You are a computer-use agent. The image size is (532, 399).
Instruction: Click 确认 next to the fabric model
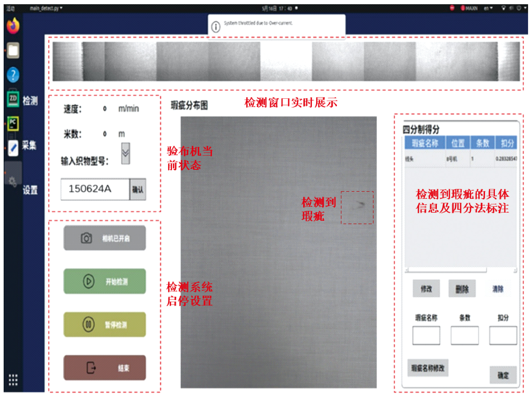click(138, 190)
